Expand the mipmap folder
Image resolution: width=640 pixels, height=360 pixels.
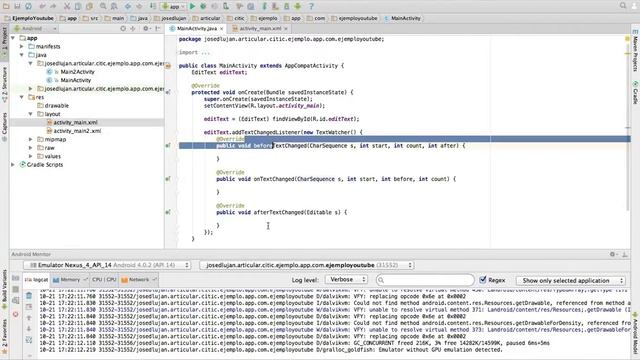(x=31, y=139)
